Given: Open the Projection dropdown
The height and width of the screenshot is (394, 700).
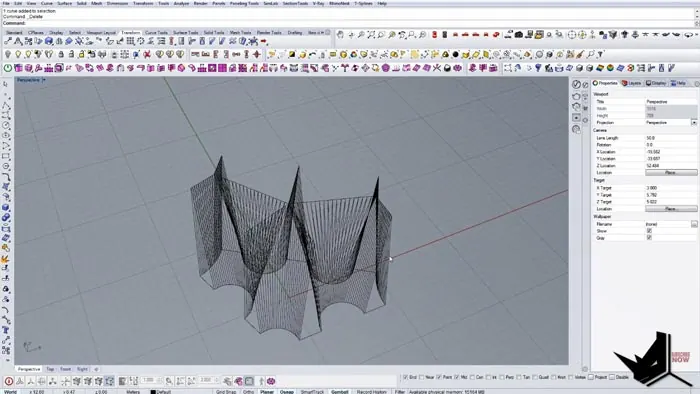Looking at the screenshot, I should tap(694, 122).
